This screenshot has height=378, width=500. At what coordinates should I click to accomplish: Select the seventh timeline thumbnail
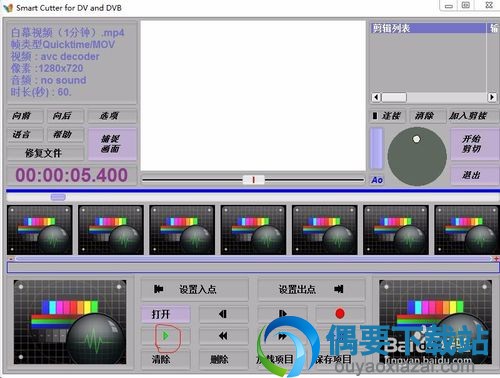point(467,230)
